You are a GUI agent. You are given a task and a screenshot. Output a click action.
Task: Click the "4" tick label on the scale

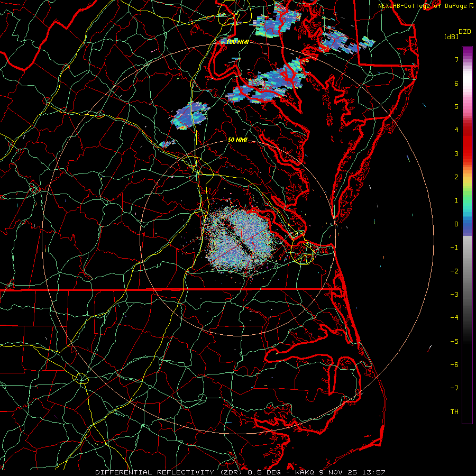(456, 130)
